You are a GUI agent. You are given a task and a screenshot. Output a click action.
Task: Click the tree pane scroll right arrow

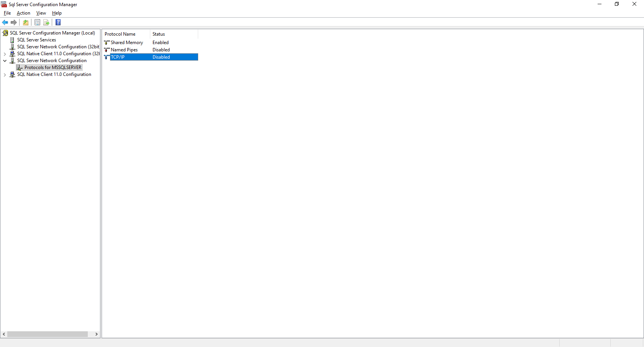click(x=96, y=334)
